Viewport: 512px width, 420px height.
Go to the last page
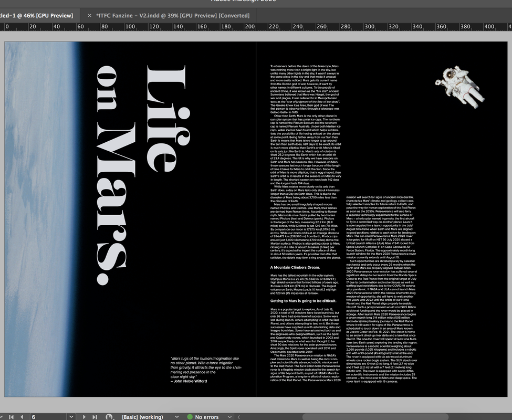95,417
